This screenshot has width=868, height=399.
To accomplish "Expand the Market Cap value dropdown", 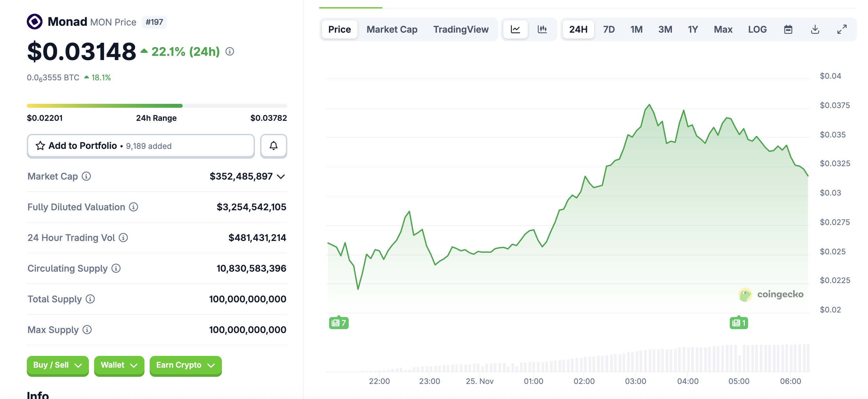I will click(281, 176).
